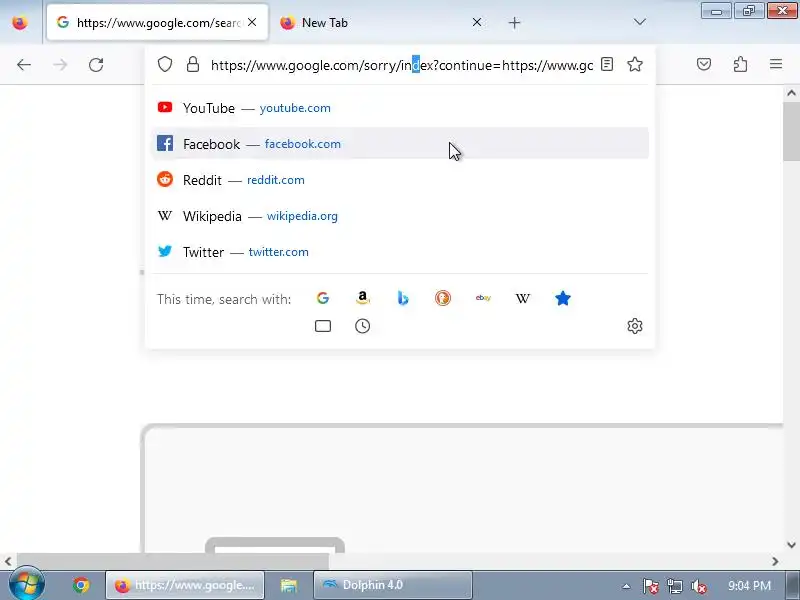Search this time with Wikipedia
The height and width of the screenshot is (600, 800).
pyautogui.click(x=522, y=298)
